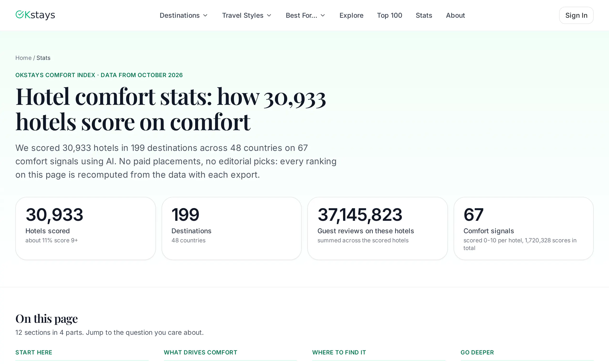The image size is (609, 364).
Task: Click the START HERE section heading
Action: click(x=34, y=353)
